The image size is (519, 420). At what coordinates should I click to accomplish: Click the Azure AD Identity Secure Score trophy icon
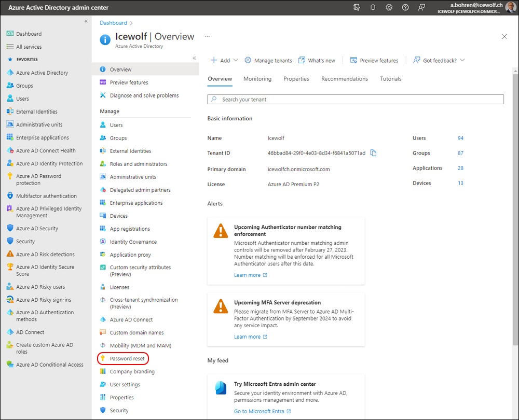(x=10, y=267)
